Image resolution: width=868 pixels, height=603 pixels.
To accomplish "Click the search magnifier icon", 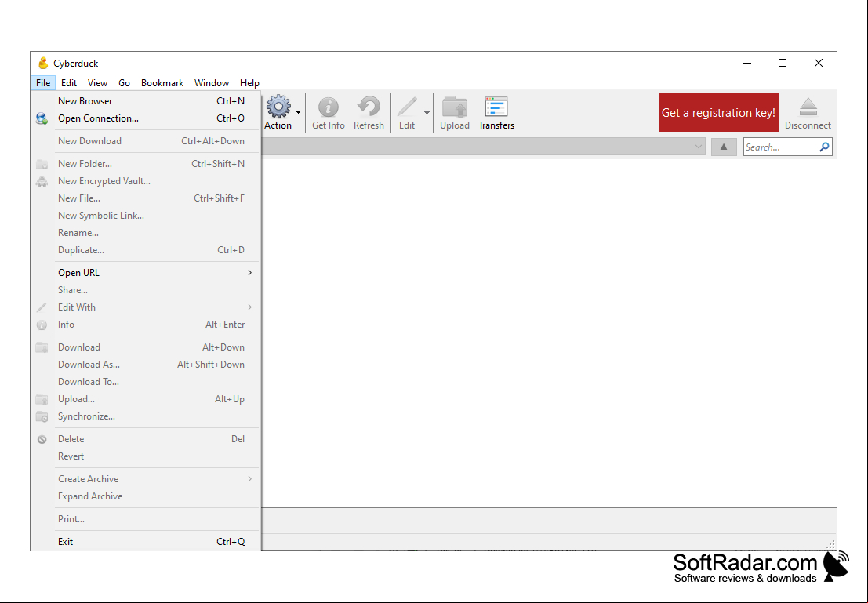I will coord(824,147).
